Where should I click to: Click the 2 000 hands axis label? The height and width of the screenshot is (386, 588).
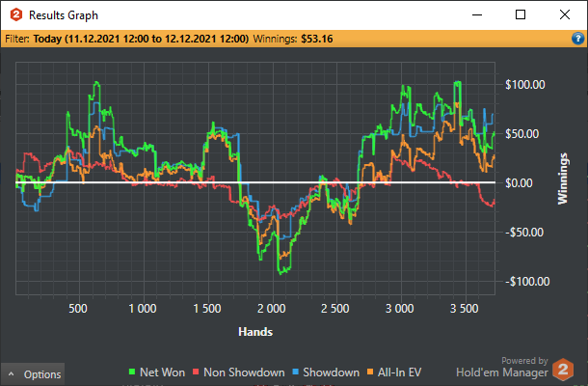pos(272,309)
